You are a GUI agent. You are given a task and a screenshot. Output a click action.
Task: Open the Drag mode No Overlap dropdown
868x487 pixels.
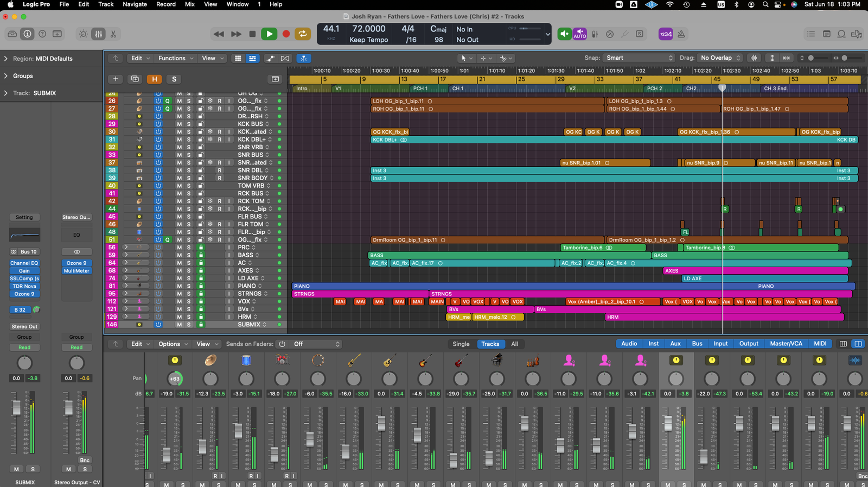click(720, 58)
